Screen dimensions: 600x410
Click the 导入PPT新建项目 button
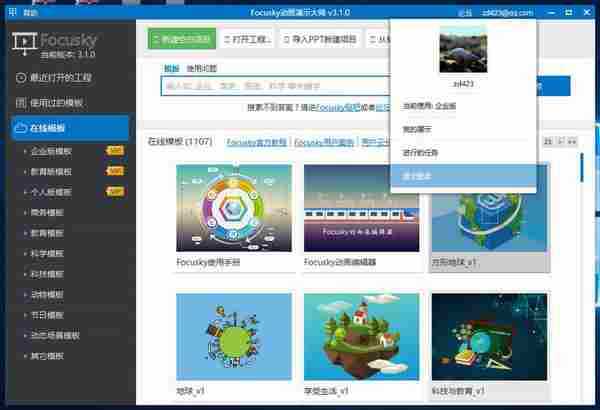(320, 39)
